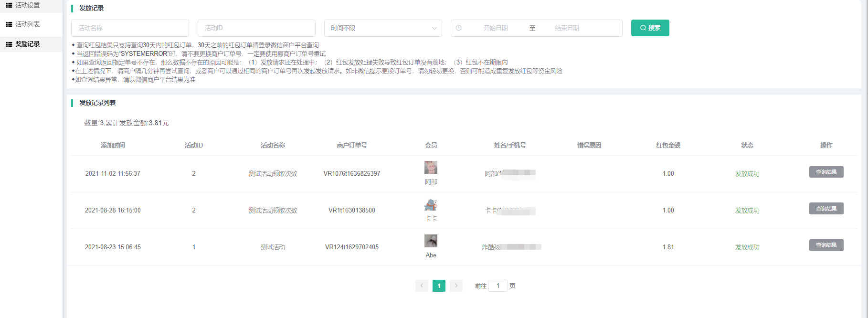Open the 测试活动 link in the third row
This screenshot has height=318, width=868.
point(273,247)
